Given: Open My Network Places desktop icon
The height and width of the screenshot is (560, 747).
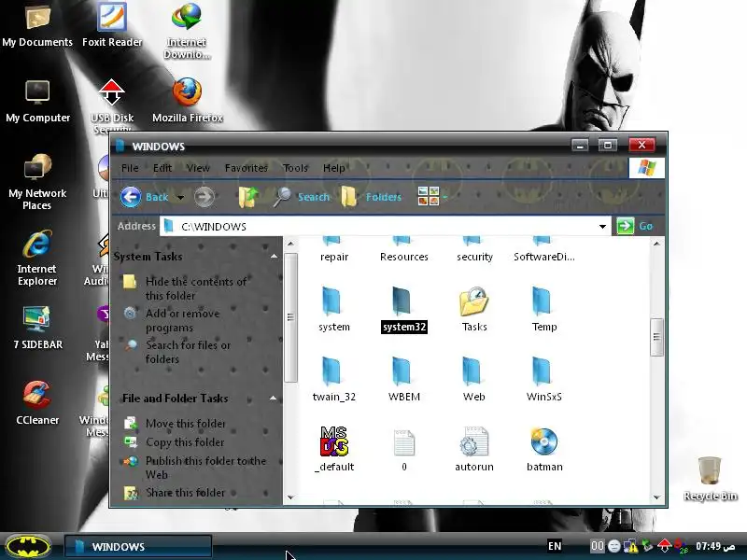Looking at the screenshot, I should click(37, 182).
